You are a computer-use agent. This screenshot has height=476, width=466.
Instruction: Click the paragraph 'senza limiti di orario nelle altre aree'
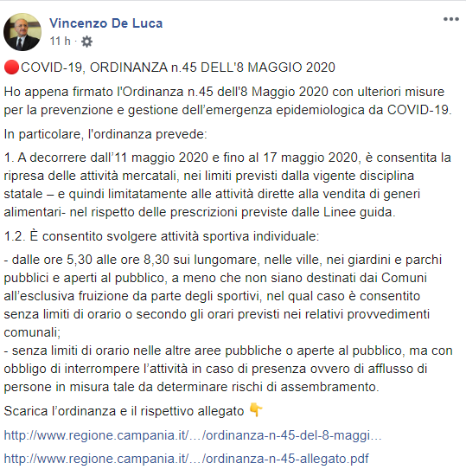coord(228,369)
